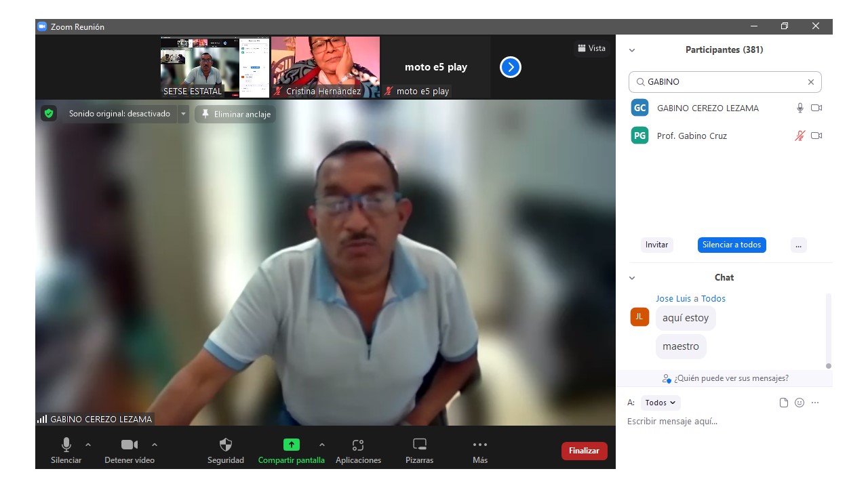Click the file attachment icon in chat
The height and width of the screenshot is (488, 868).
[x=784, y=403]
